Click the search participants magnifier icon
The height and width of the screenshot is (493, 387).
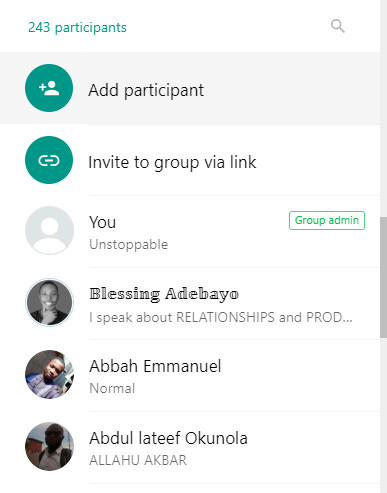click(338, 26)
